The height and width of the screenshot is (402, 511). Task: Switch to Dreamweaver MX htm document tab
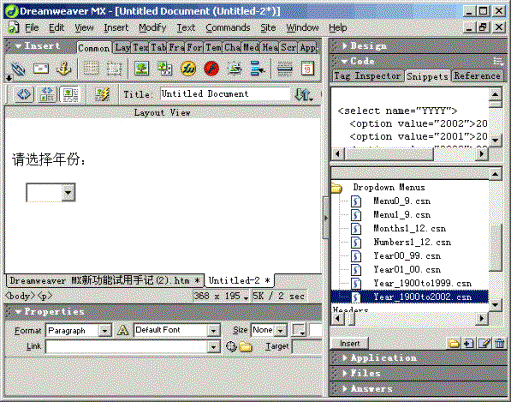(105, 281)
